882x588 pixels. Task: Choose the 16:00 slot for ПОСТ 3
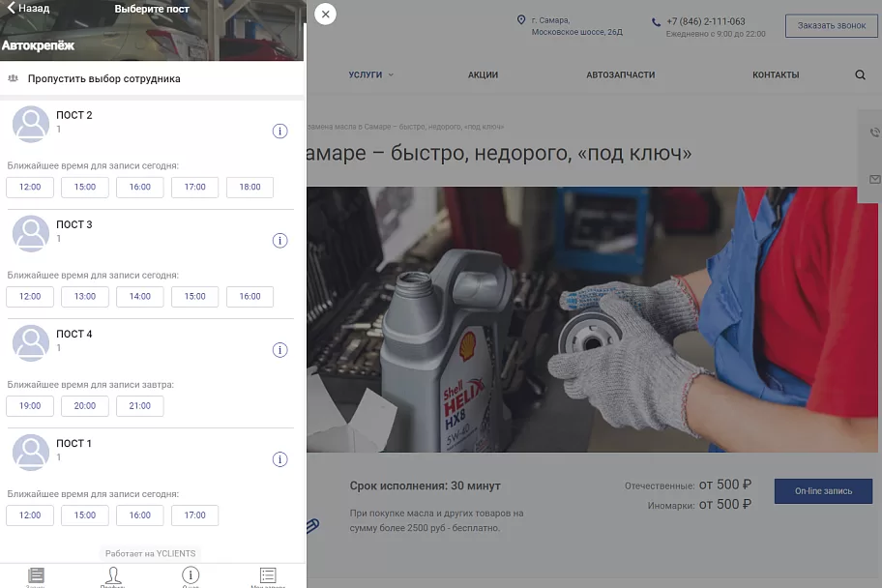pos(250,297)
